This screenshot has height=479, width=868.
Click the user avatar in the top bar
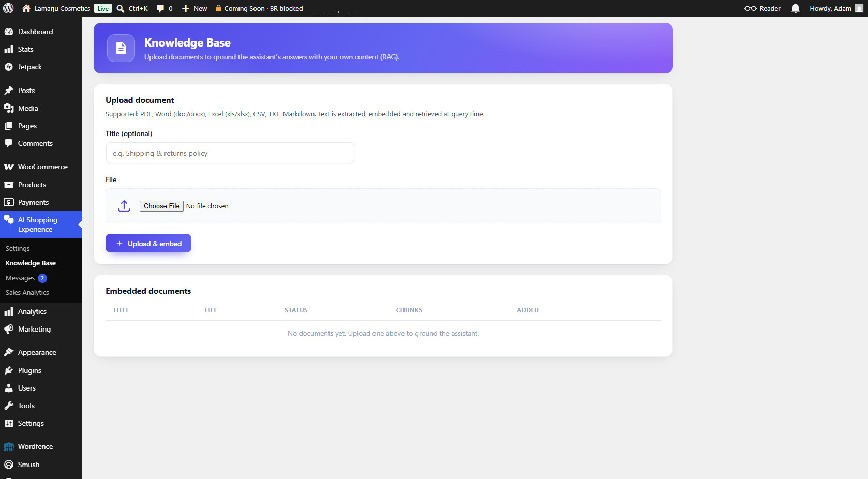(859, 8)
